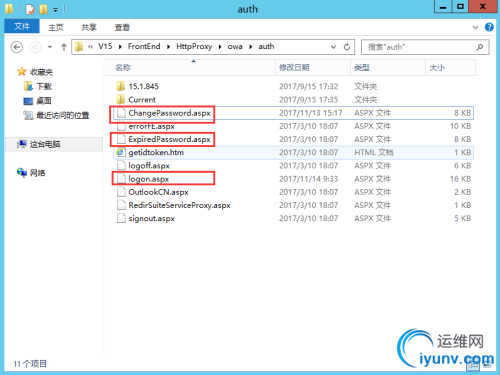Sort by the 修改日期 column header
Screen dimensions: 500x375
click(x=313, y=68)
